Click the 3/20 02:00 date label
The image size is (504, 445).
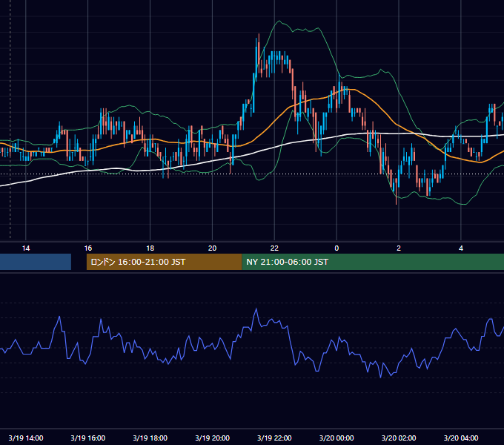click(x=399, y=438)
